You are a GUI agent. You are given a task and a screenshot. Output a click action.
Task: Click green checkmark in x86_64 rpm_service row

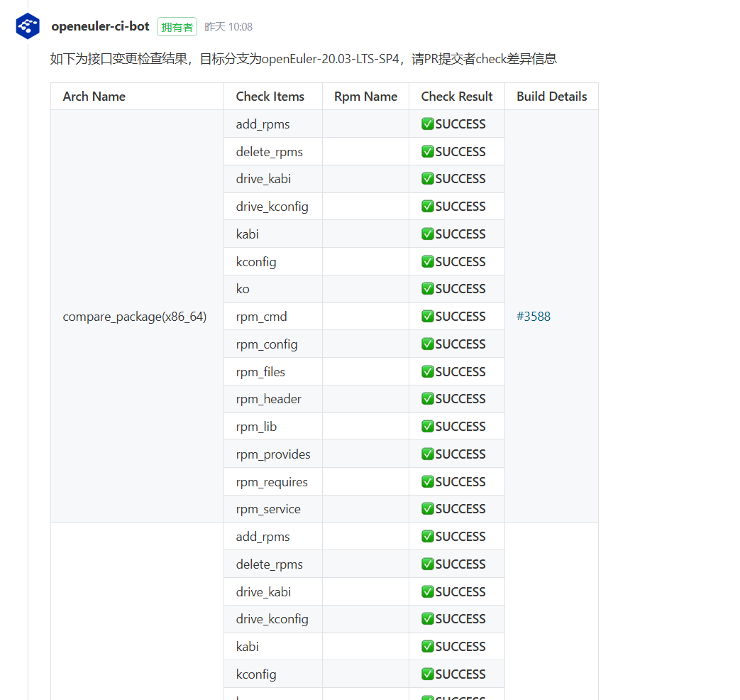428,509
